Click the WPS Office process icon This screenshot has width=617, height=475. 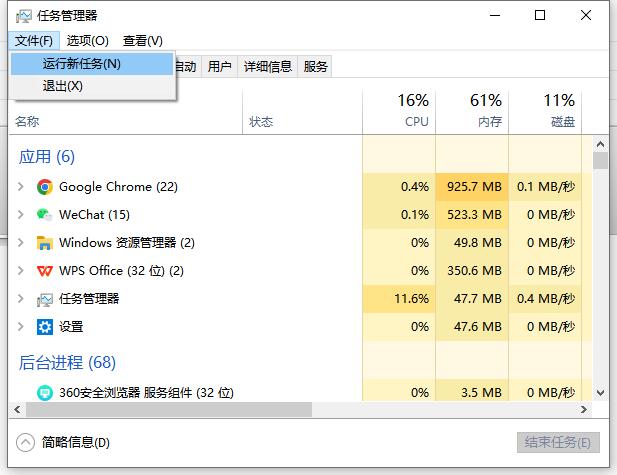[x=44, y=271]
